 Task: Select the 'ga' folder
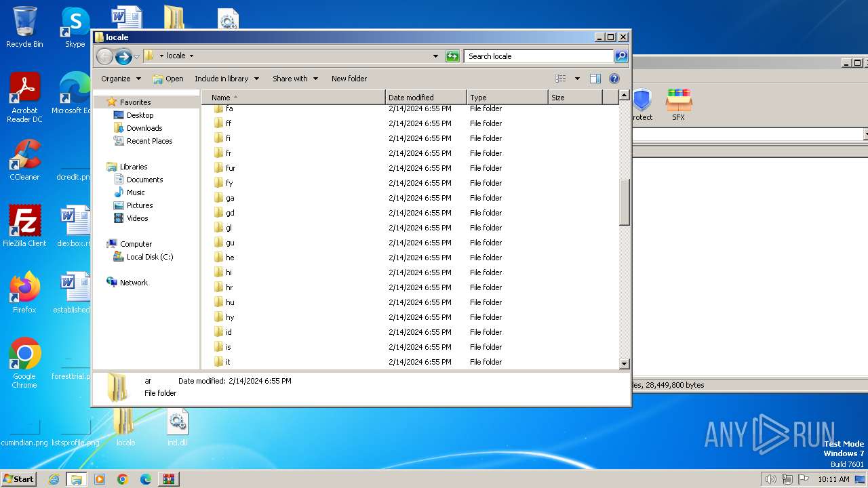pos(230,198)
